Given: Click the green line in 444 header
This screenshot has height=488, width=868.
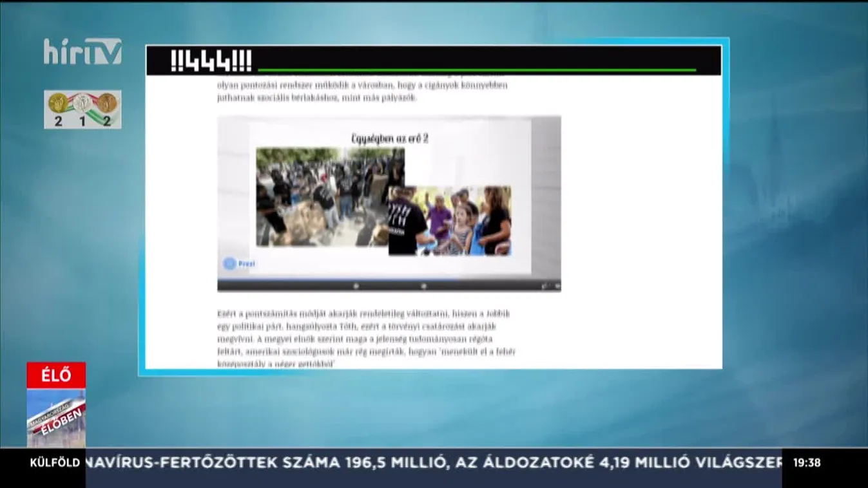Looking at the screenshot, I should coord(477,70).
